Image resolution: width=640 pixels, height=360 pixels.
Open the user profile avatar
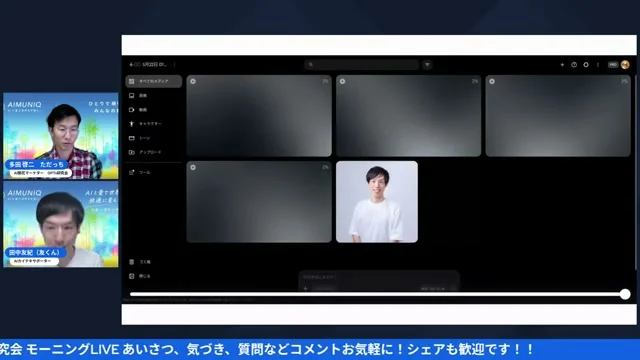point(625,64)
